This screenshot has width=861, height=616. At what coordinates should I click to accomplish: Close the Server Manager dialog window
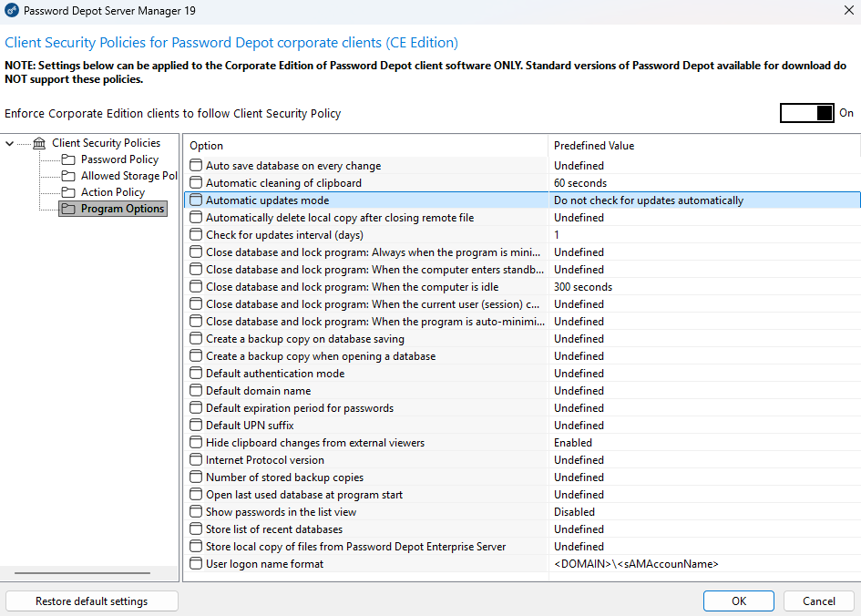tap(848, 10)
